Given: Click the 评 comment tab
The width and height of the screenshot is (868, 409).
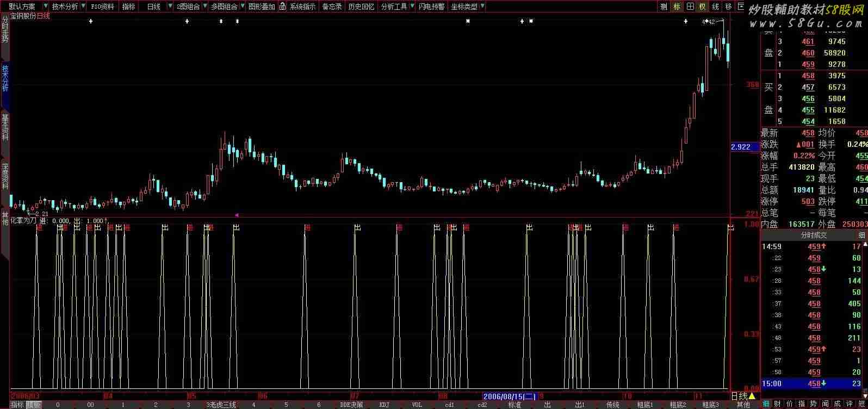Looking at the screenshot, I should pyautogui.click(x=850, y=404).
